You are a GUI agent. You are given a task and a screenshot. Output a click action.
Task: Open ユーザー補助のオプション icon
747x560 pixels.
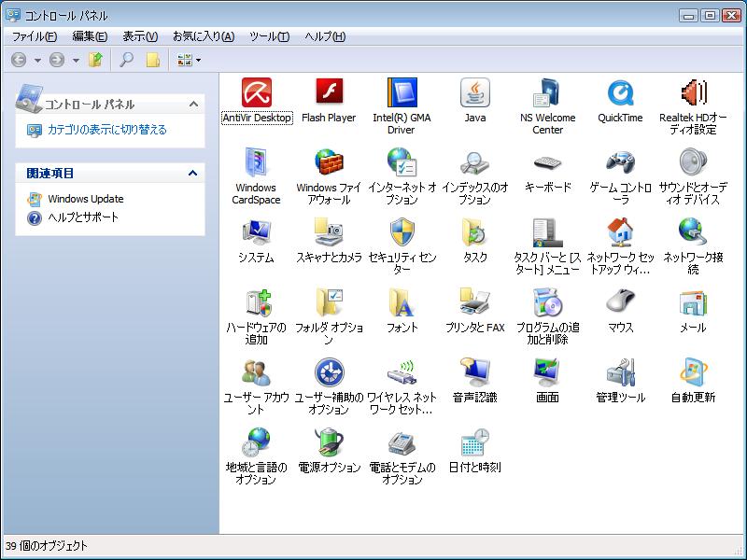(x=329, y=372)
